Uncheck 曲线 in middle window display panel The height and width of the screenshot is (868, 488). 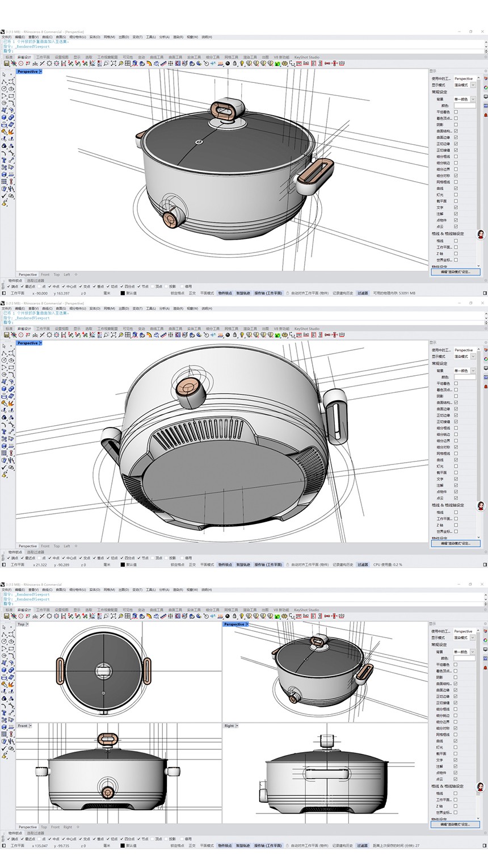(x=456, y=460)
